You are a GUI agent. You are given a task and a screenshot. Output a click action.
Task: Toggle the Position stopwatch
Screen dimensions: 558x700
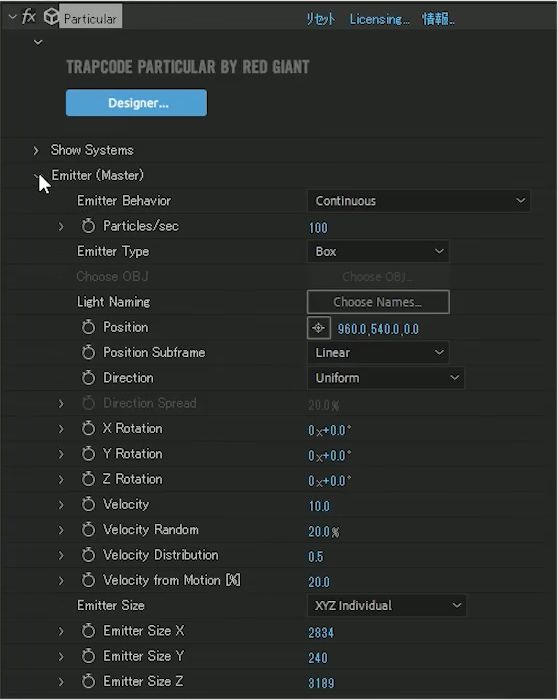(x=88, y=327)
